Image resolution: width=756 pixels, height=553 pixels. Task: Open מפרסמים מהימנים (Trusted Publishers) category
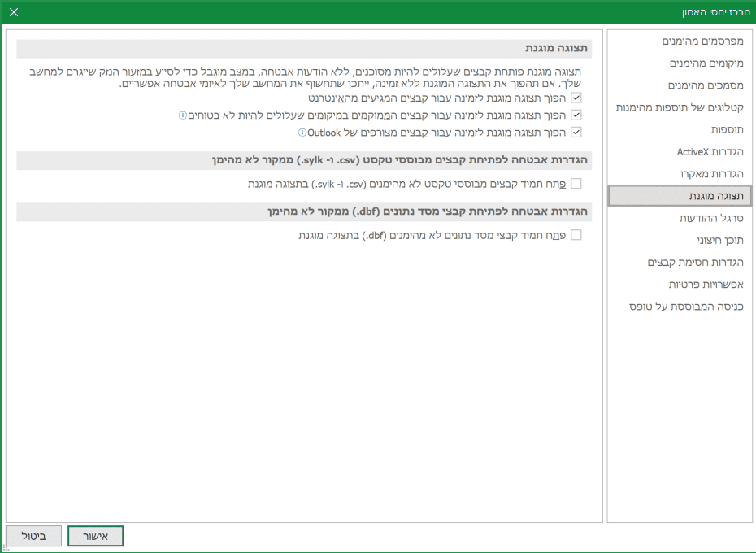(x=680, y=41)
